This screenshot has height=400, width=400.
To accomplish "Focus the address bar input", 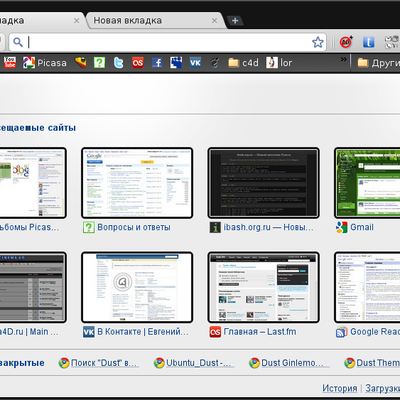I will pyautogui.click(x=168, y=42).
